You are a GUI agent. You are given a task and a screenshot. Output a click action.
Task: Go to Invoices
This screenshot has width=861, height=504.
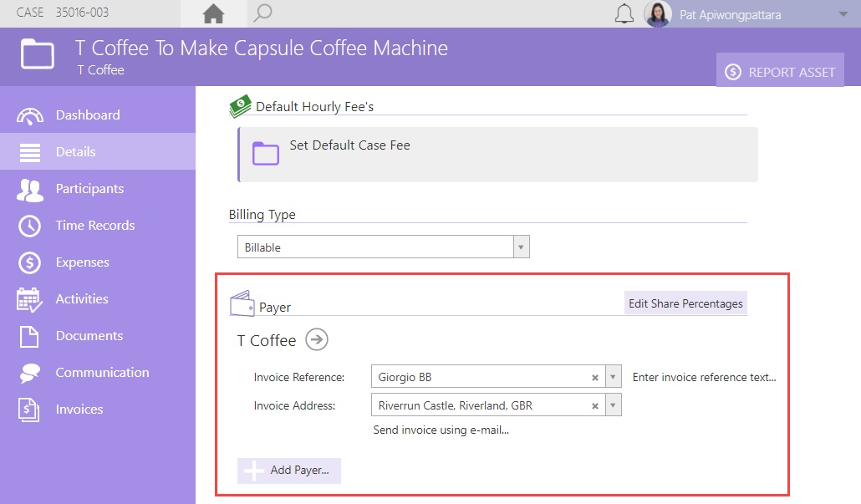pos(98,409)
